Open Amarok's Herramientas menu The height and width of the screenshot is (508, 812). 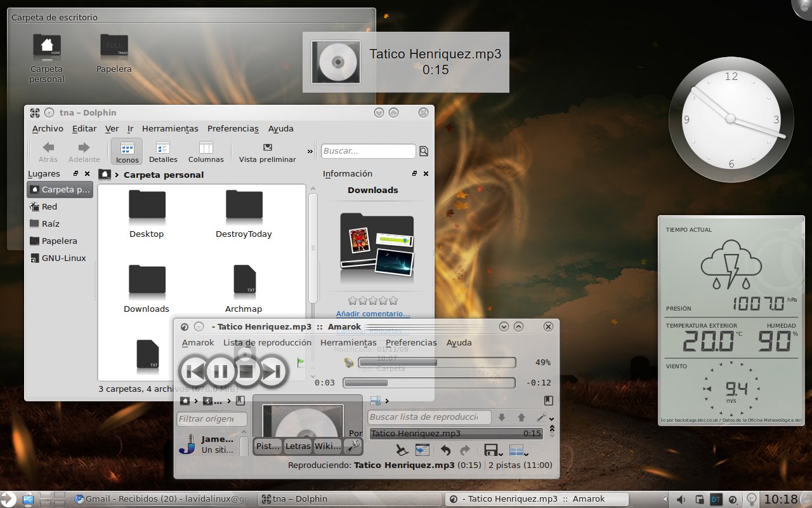349,342
